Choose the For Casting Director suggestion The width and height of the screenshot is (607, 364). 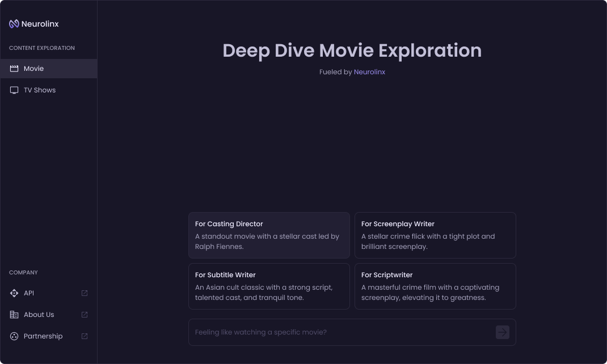tap(269, 235)
